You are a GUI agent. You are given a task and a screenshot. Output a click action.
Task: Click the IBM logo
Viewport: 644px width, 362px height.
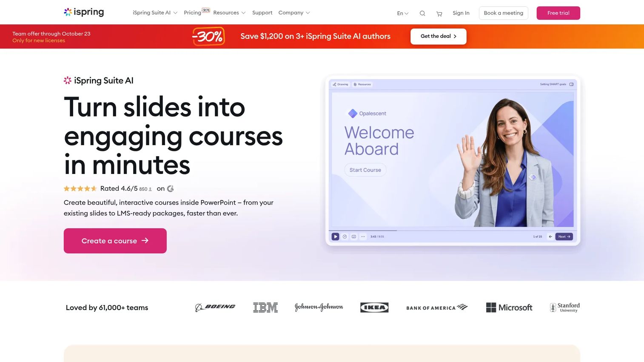pos(265,307)
